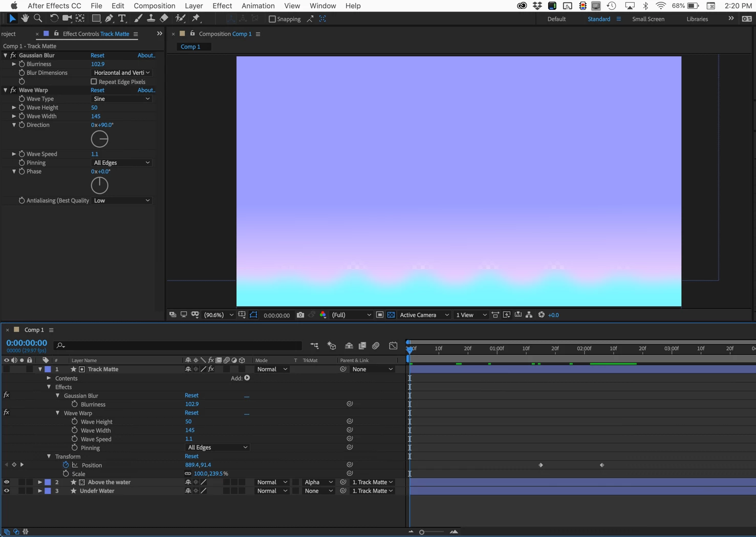The width and height of the screenshot is (756, 537).
Task: Click the Blurriness value 102.9 in Effect Controls
Action: click(x=97, y=64)
